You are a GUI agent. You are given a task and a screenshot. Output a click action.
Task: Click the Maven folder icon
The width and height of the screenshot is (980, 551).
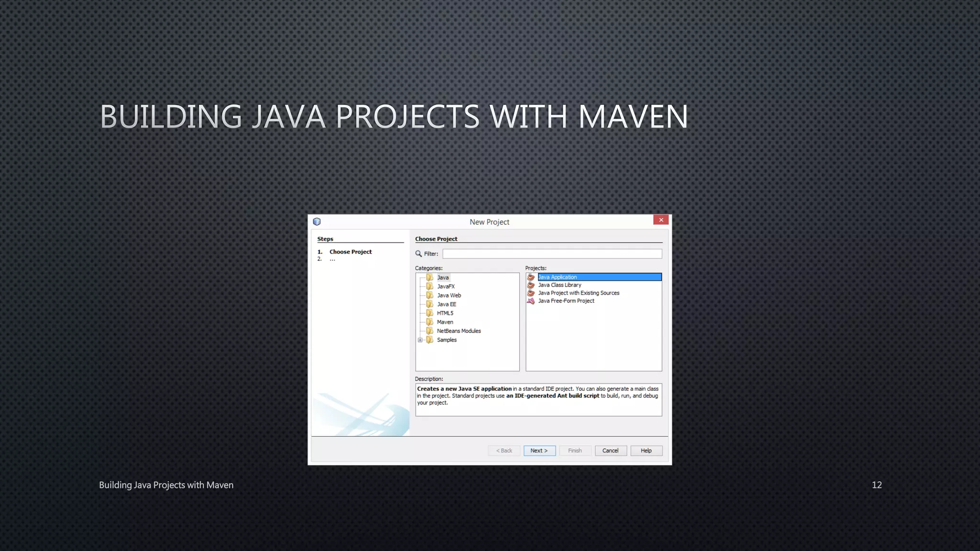pos(430,322)
